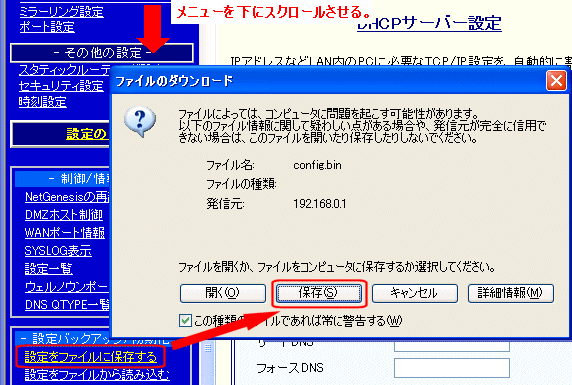The height and width of the screenshot is (385, 572).
Task: Click the その他の設定 section header
Action: pyautogui.click(x=102, y=53)
